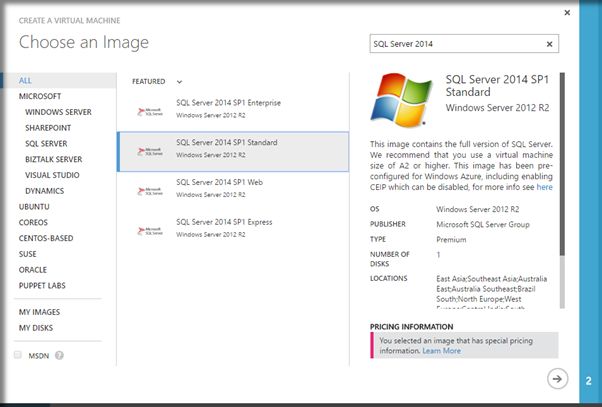Select the SQL Server 2014 SP1 Standard image
602x407 pixels.
click(x=233, y=148)
